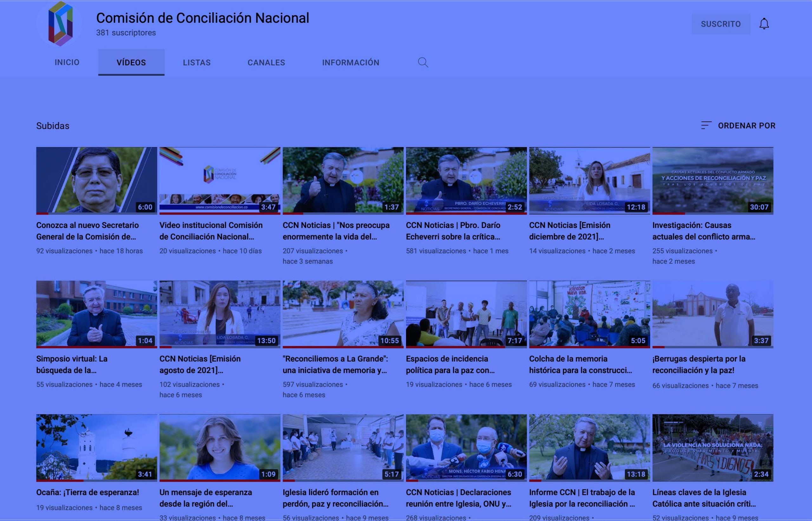Open the channel search magnifier icon
This screenshot has height=521, width=812.
click(423, 62)
